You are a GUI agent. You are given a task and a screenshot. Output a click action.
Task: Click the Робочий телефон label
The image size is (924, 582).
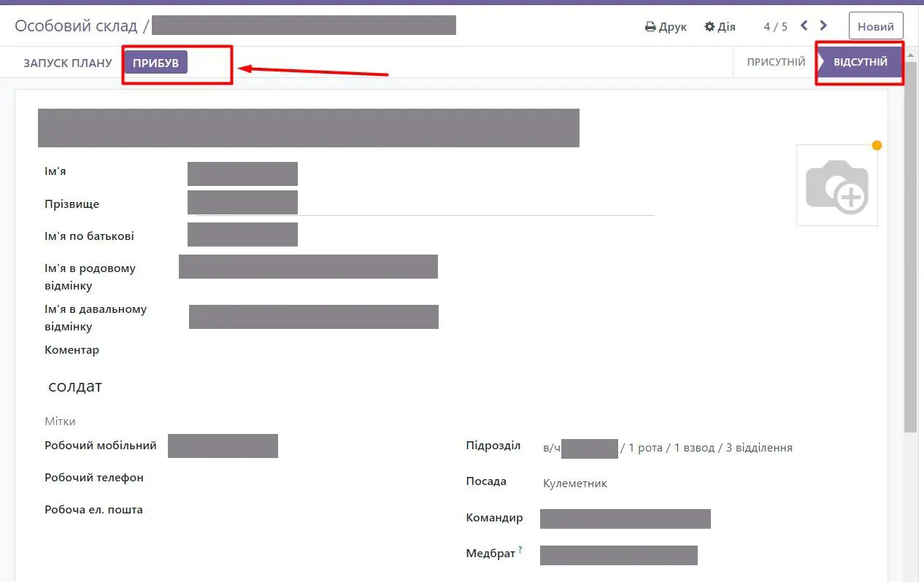(x=94, y=478)
